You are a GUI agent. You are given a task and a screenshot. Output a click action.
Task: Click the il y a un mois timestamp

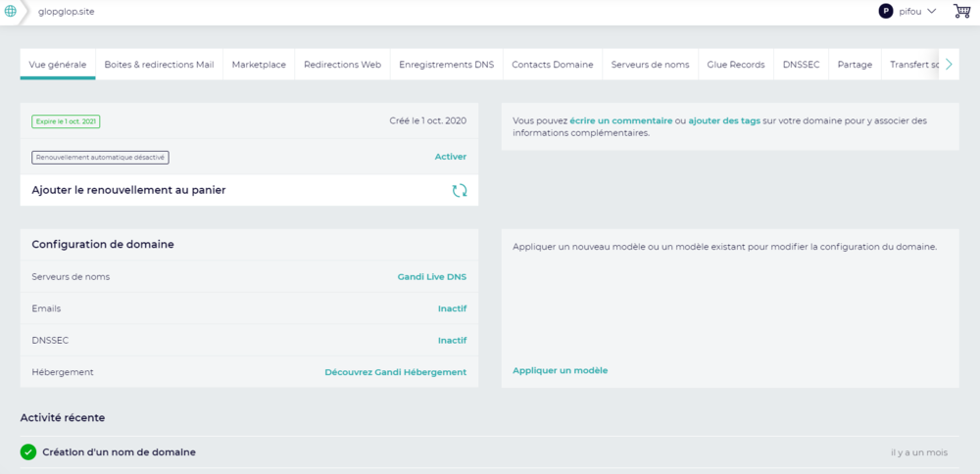click(x=919, y=452)
